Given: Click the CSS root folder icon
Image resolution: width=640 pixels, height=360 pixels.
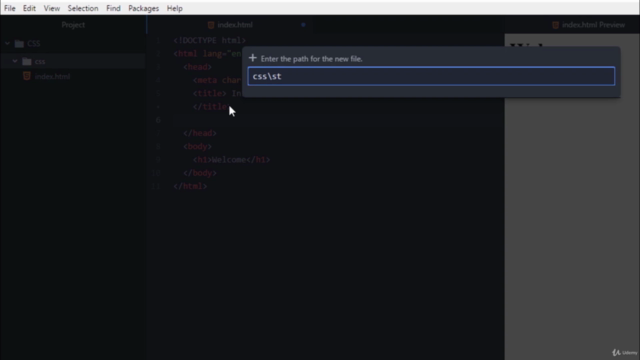Looking at the screenshot, I should 19,43.
